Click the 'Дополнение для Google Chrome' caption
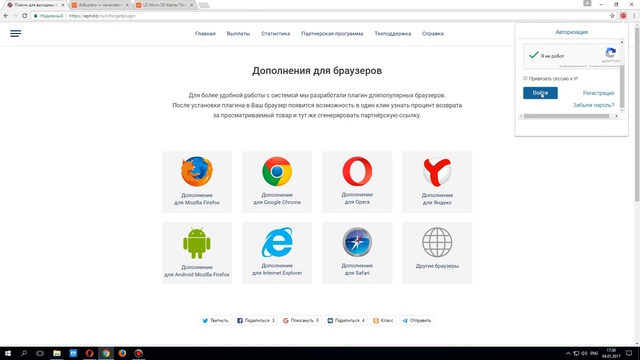This screenshot has width=640, height=360. point(277,199)
